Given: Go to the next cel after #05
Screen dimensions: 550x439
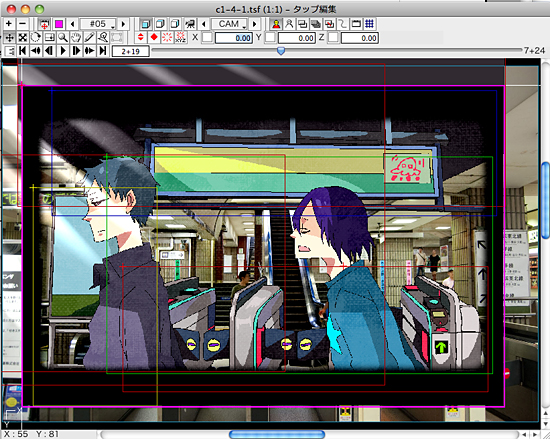Looking at the screenshot, I should tap(123, 24).
